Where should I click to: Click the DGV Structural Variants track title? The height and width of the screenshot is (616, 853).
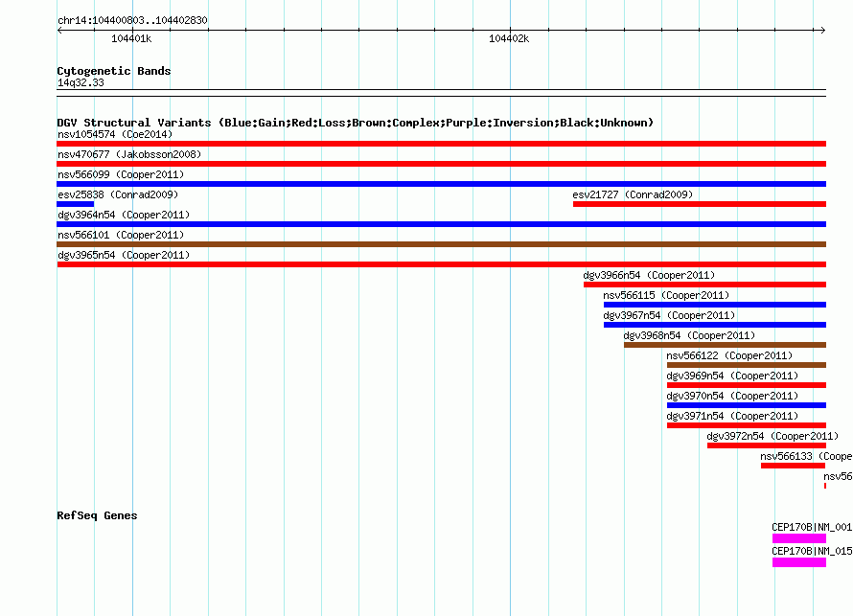(x=356, y=123)
